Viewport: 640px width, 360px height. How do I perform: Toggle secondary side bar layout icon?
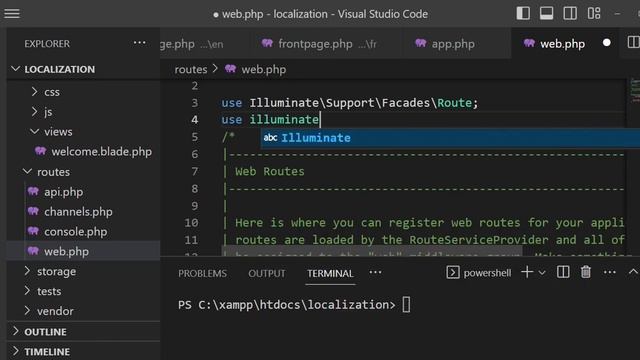570,13
